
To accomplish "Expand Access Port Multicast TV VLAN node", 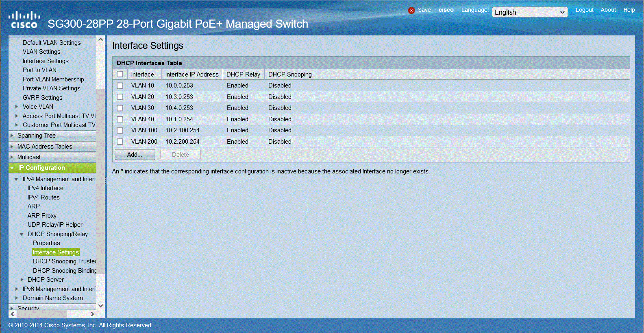I will (x=17, y=116).
